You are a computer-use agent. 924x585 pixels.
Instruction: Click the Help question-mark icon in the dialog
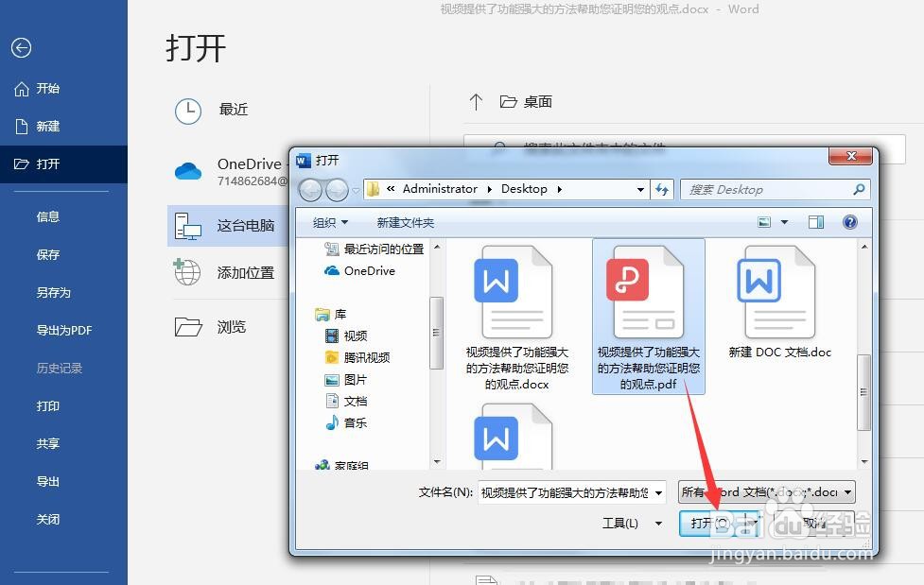(x=849, y=222)
